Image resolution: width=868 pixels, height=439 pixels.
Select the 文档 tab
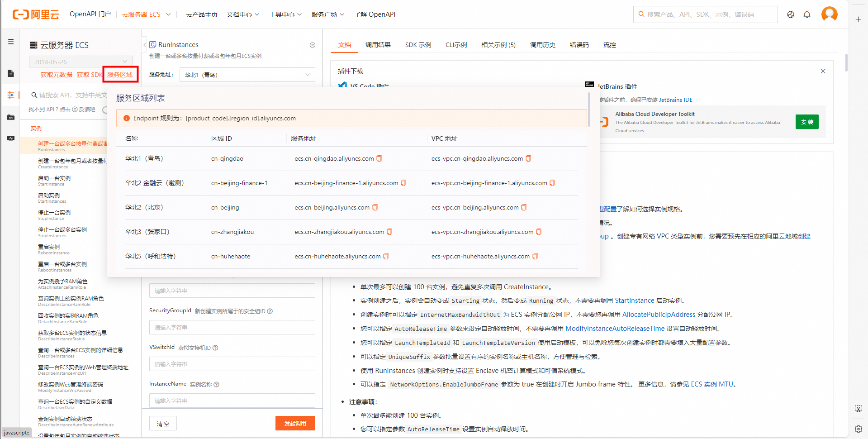(345, 45)
